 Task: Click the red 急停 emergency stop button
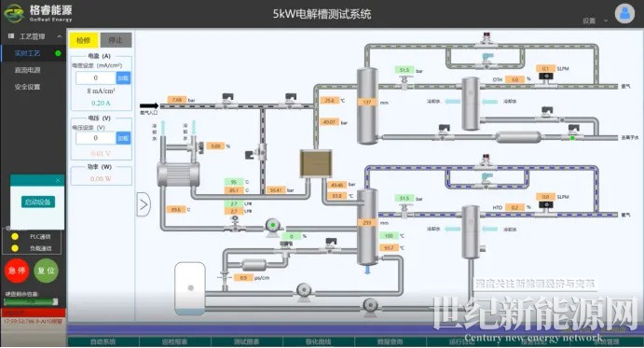[17, 271]
